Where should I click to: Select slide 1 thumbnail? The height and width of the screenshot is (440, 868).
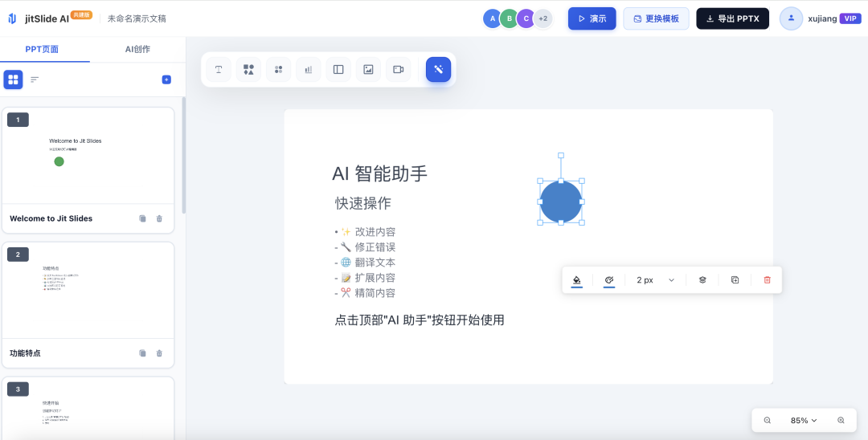88,156
